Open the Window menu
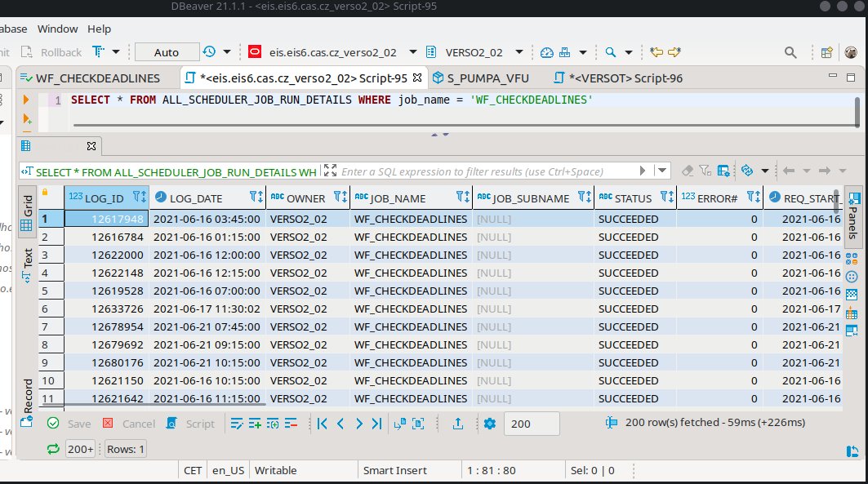Viewport: 868px width, 484px height. [57, 29]
